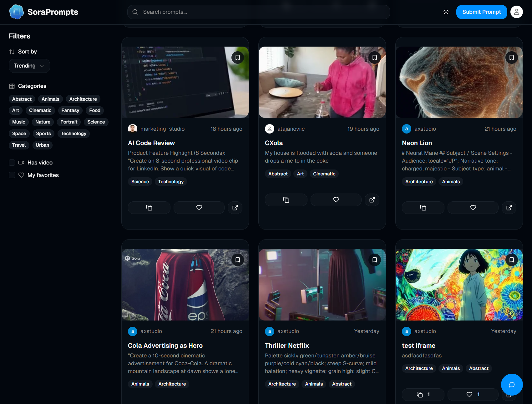
Task: Open AI Code Review in new window
Action: tap(235, 208)
